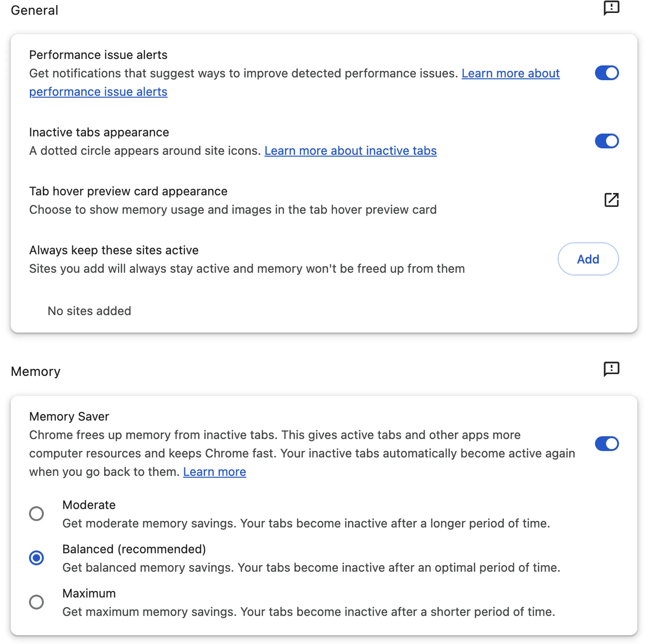The height and width of the screenshot is (644, 672).
Task: Click the 'No sites added' text
Action: click(89, 311)
